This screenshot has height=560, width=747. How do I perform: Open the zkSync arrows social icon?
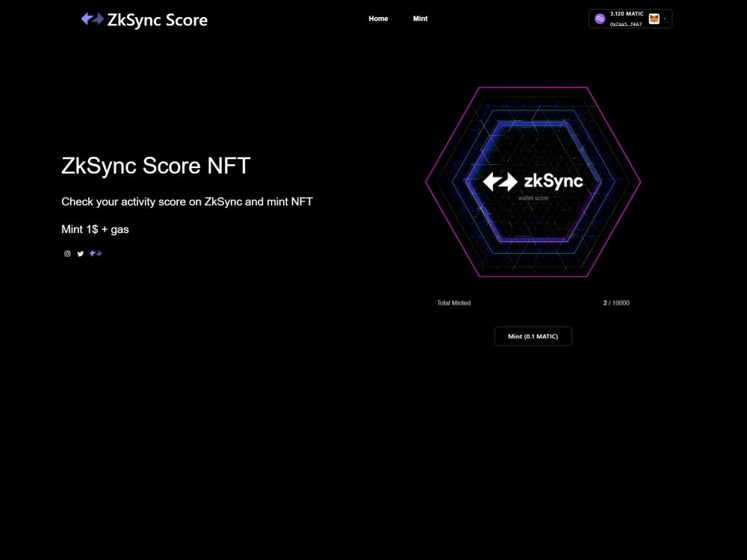[96, 253]
